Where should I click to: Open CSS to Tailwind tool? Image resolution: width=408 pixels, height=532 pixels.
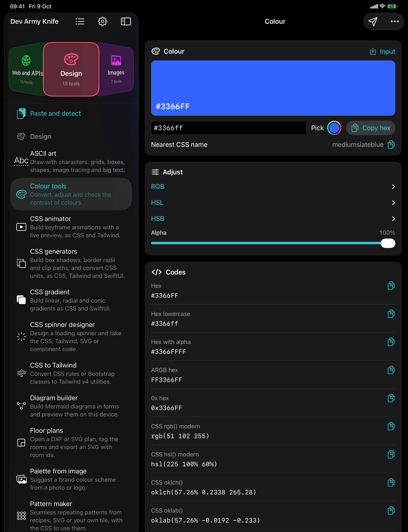[71, 373]
